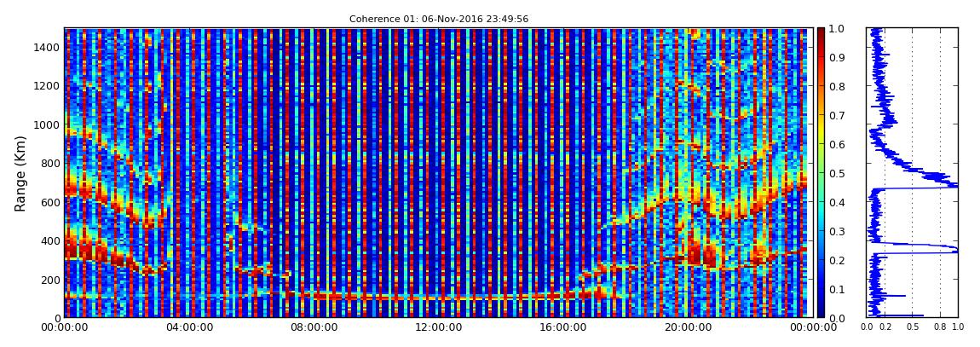This screenshot has height=347, width=980.
Task: Click the 1000 range axis tick label
Action: coord(48,124)
